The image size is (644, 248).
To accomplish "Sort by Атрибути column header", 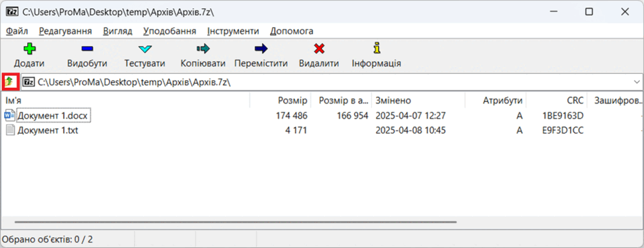I will (496, 101).
